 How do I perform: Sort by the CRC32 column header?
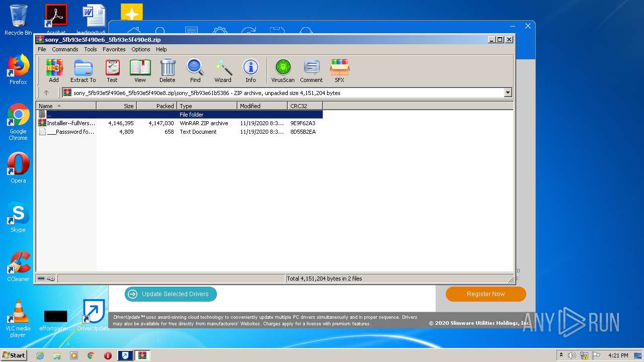(x=305, y=106)
